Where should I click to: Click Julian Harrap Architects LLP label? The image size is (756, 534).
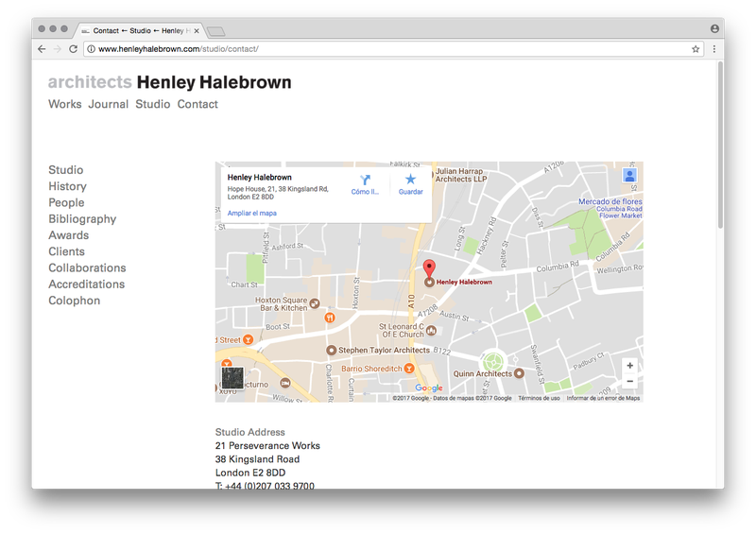coord(461,175)
